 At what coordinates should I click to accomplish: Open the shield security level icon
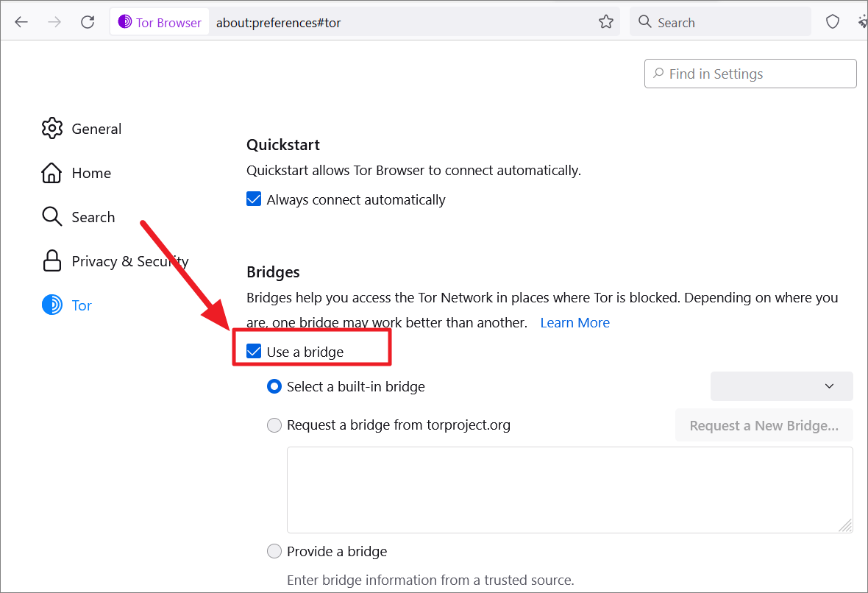(833, 22)
